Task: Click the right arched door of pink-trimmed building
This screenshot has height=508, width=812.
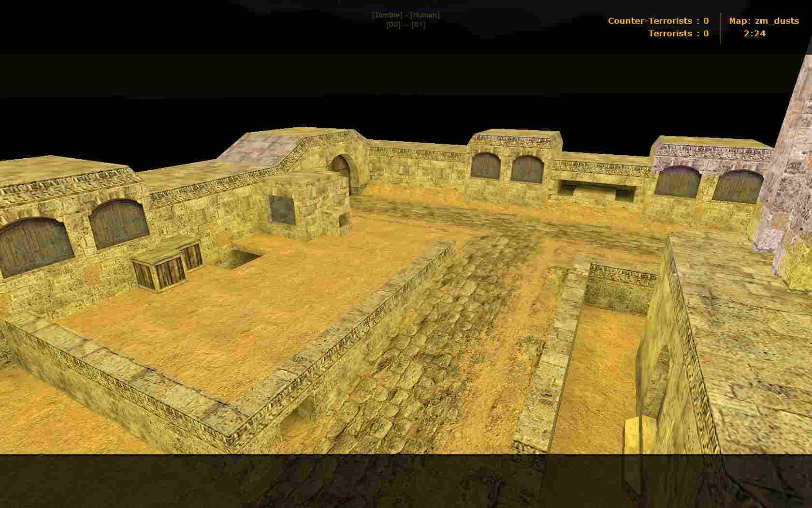Action: [x=738, y=186]
